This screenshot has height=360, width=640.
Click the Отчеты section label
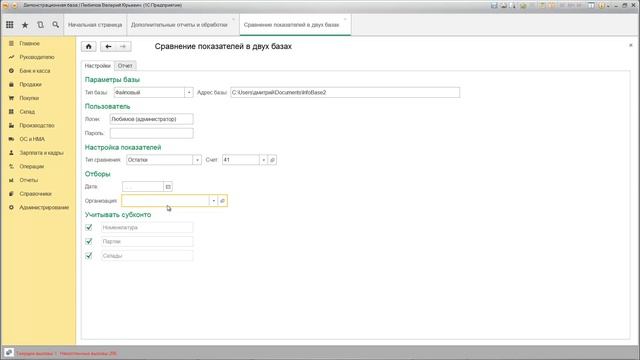click(x=29, y=180)
